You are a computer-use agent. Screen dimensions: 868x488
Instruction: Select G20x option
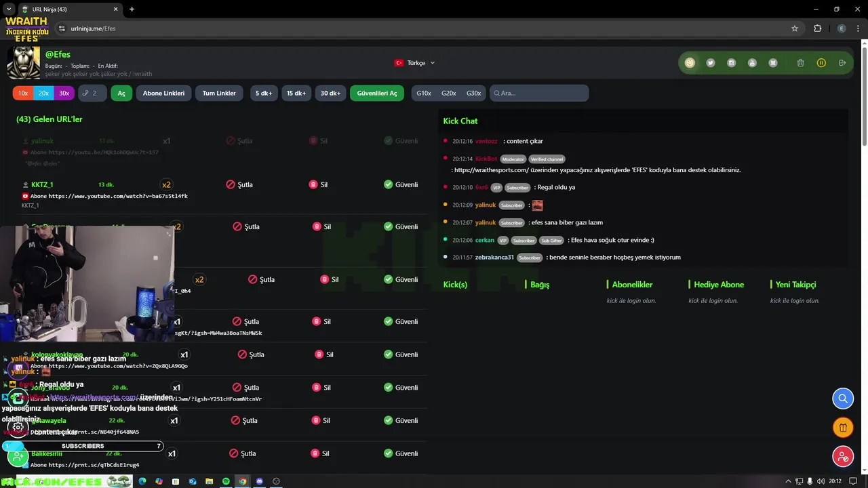449,93
